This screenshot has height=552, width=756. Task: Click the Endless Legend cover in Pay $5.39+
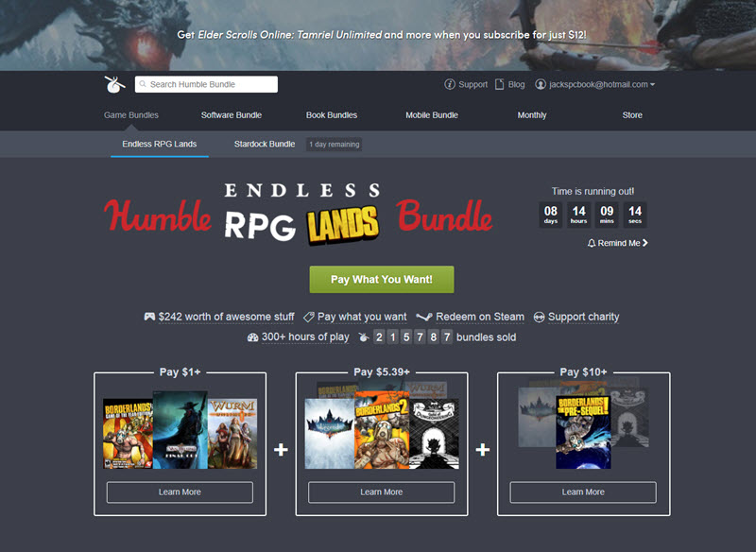[x=330, y=434]
